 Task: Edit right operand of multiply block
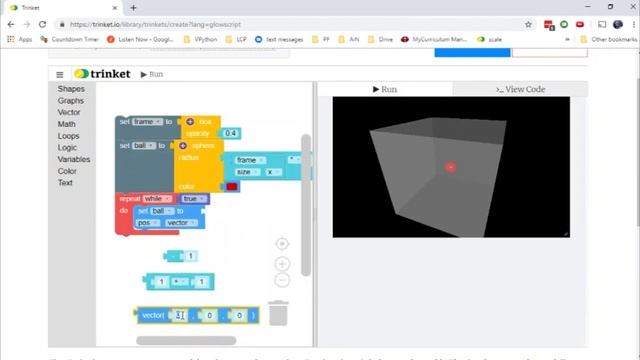[x=201, y=282]
